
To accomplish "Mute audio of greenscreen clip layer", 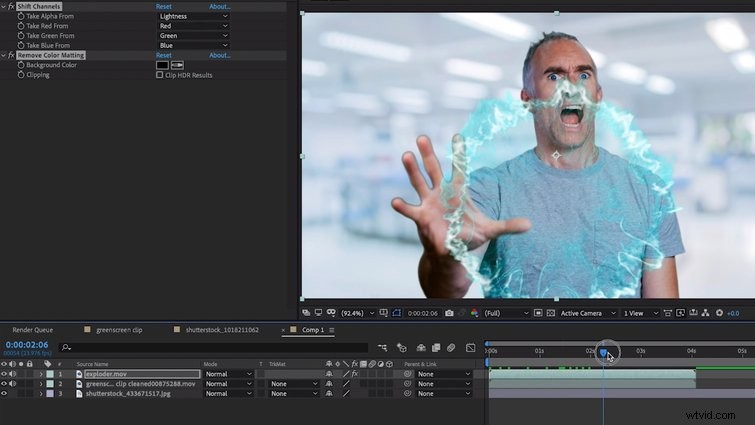I will click(x=13, y=384).
